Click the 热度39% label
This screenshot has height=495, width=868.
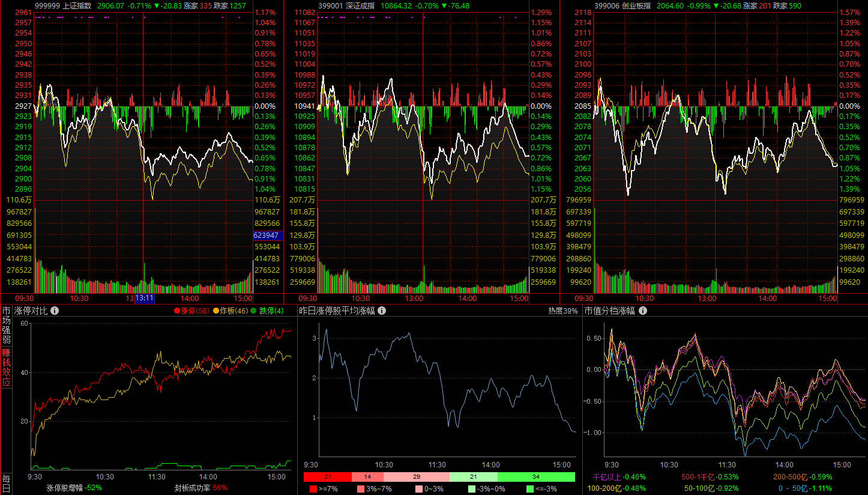click(563, 311)
